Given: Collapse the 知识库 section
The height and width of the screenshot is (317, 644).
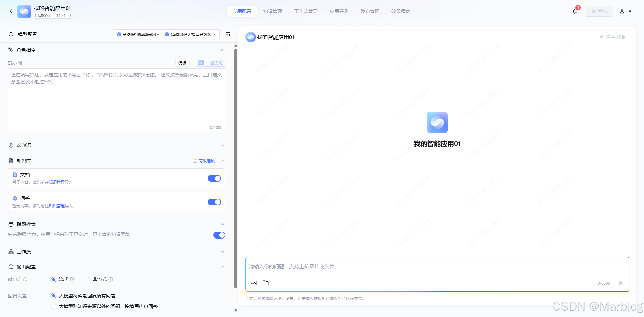Looking at the screenshot, I should [x=223, y=161].
